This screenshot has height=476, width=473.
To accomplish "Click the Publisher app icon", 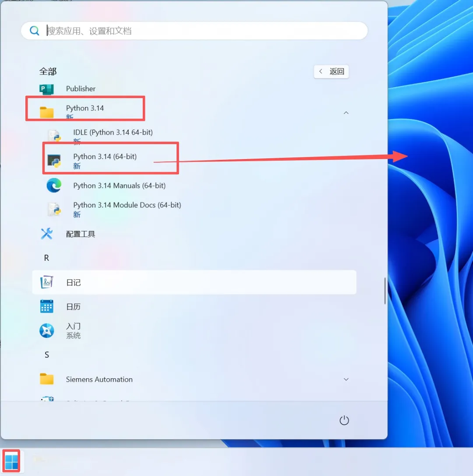I will [x=46, y=89].
